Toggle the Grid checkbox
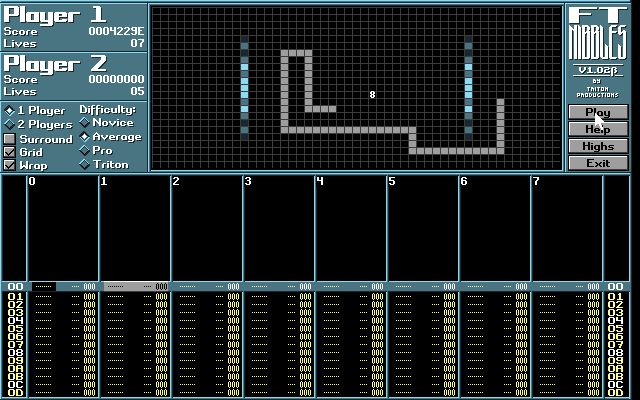Image resolution: width=640 pixels, height=400 pixels. [10, 152]
